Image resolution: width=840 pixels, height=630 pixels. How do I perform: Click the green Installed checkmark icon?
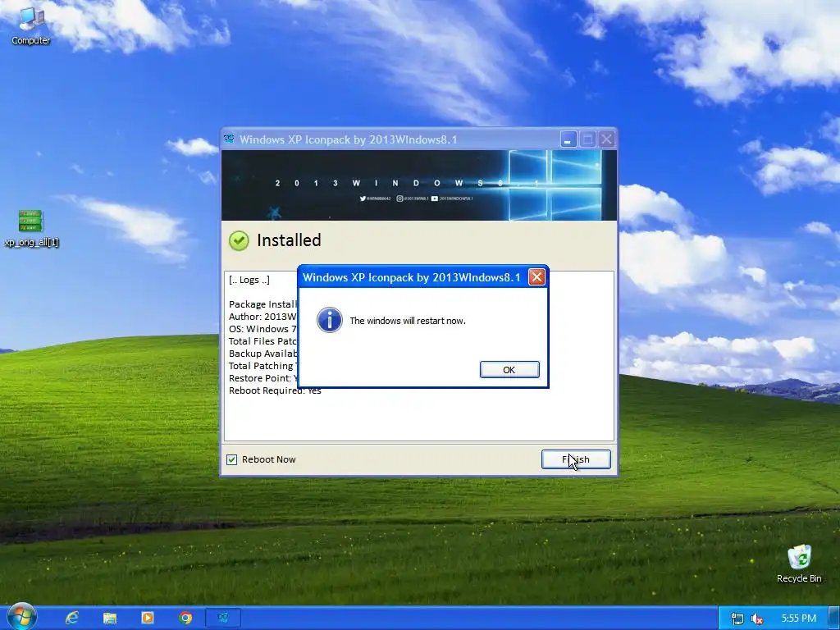(x=239, y=240)
